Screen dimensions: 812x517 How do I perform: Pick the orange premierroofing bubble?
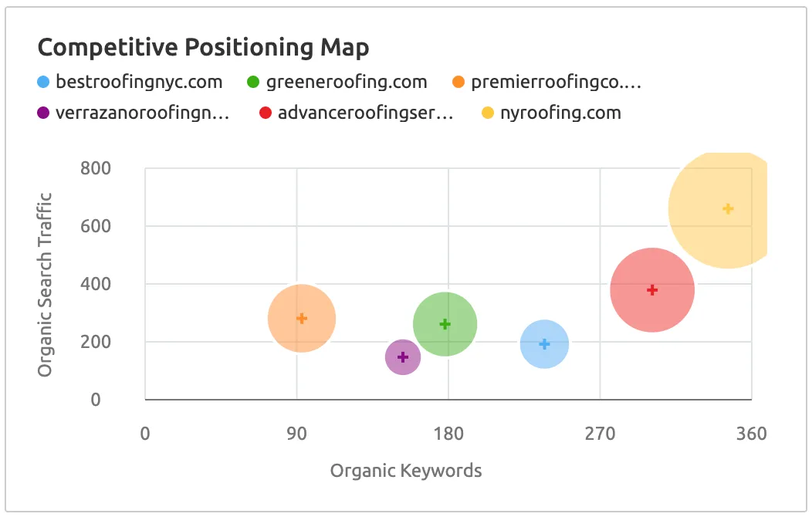[302, 318]
